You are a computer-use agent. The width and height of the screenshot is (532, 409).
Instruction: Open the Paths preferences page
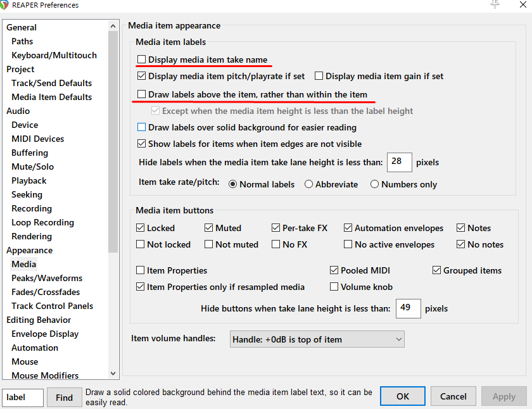(22, 41)
